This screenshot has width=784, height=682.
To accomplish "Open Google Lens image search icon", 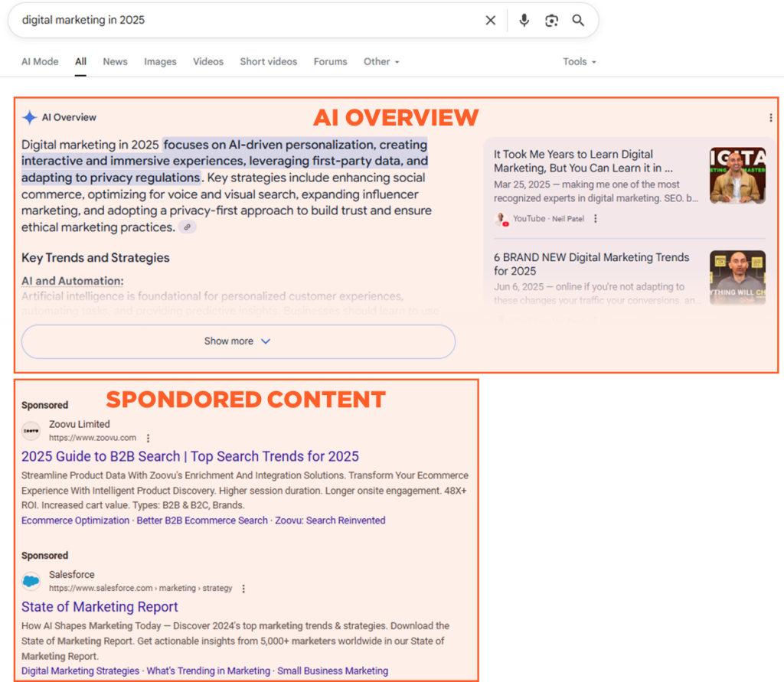I will pos(551,21).
